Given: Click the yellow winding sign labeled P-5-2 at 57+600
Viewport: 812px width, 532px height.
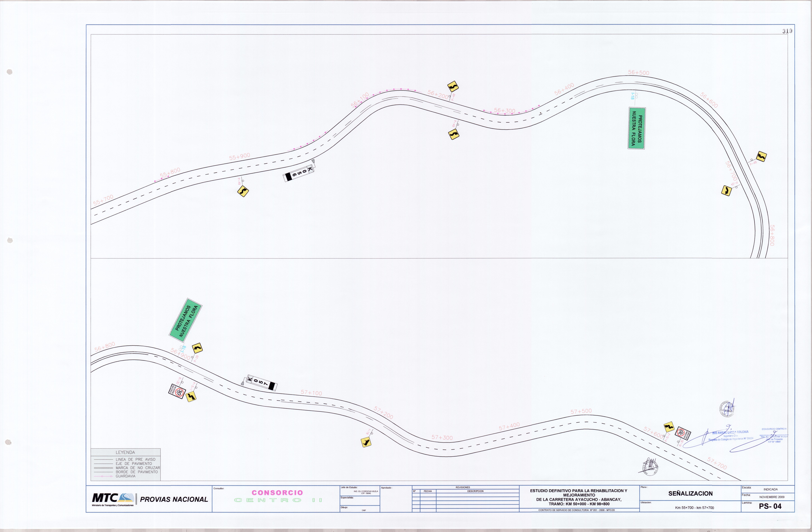Looking at the screenshot, I should tap(669, 427).
